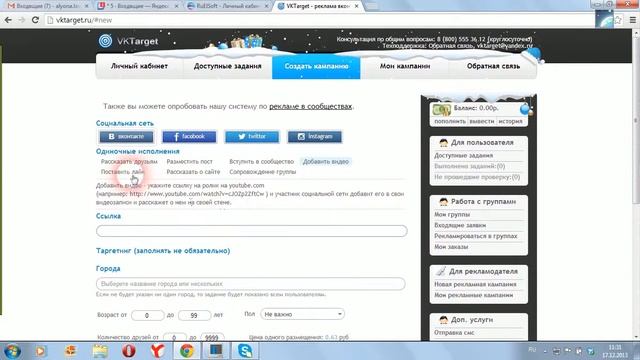
Task: Choose Разместить пост task type
Action: pos(189,162)
